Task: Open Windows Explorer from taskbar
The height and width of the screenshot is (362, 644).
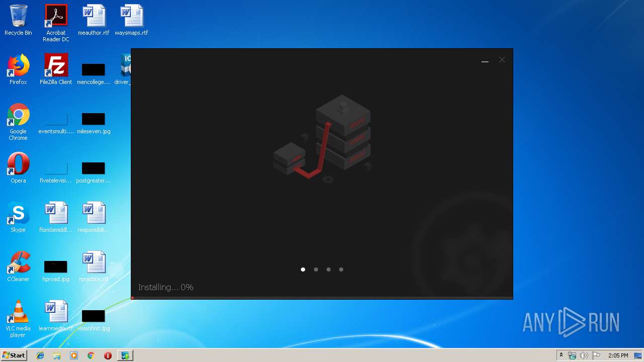Action: pyautogui.click(x=57, y=355)
